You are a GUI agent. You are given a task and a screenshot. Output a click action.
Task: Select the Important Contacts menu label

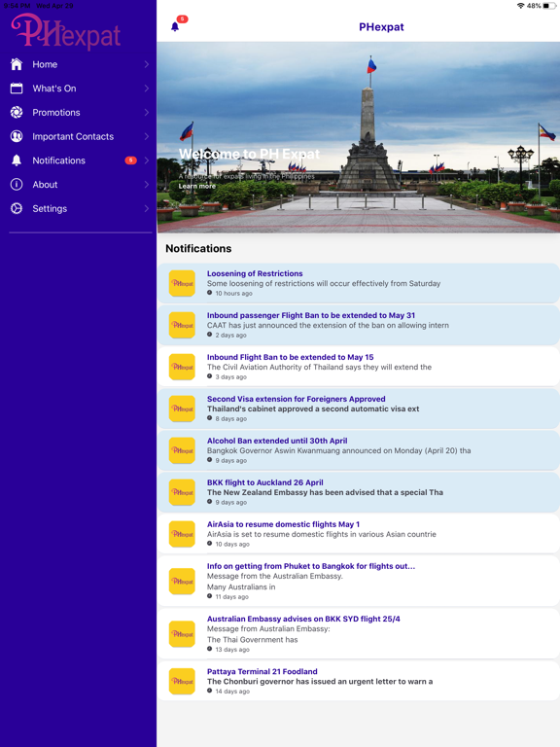[73, 136]
